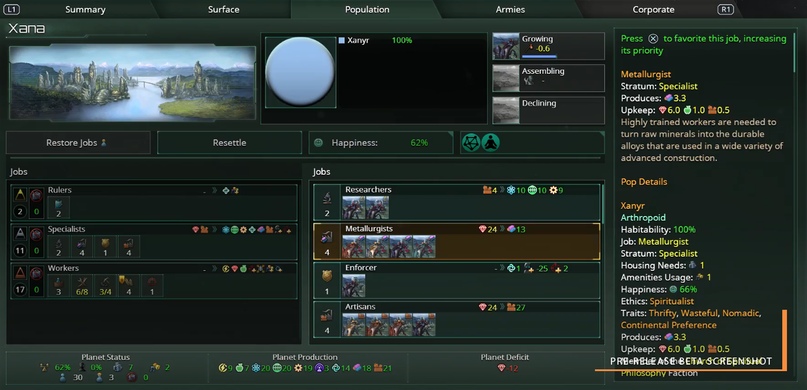This screenshot has height=390, width=807.
Task: Expand the Growing pop panel
Action: [x=548, y=46]
